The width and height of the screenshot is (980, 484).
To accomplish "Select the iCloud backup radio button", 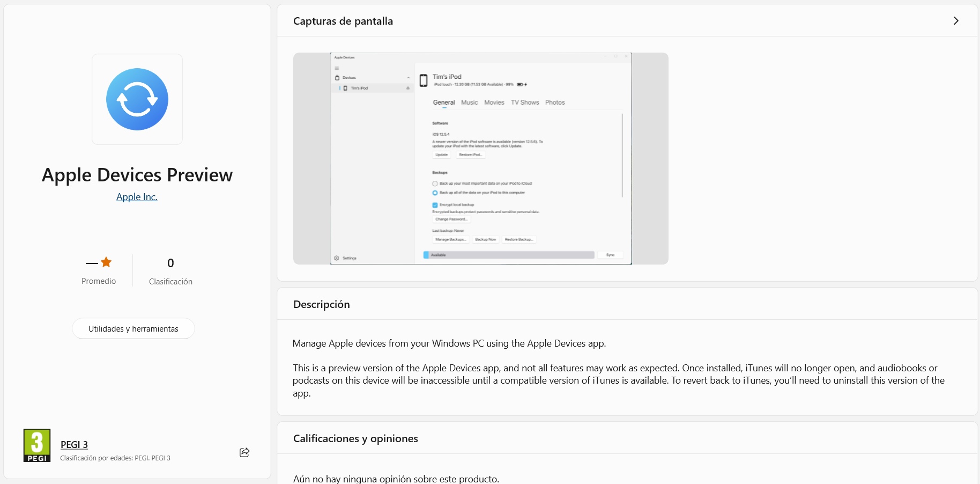I will pyautogui.click(x=435, y=184).
